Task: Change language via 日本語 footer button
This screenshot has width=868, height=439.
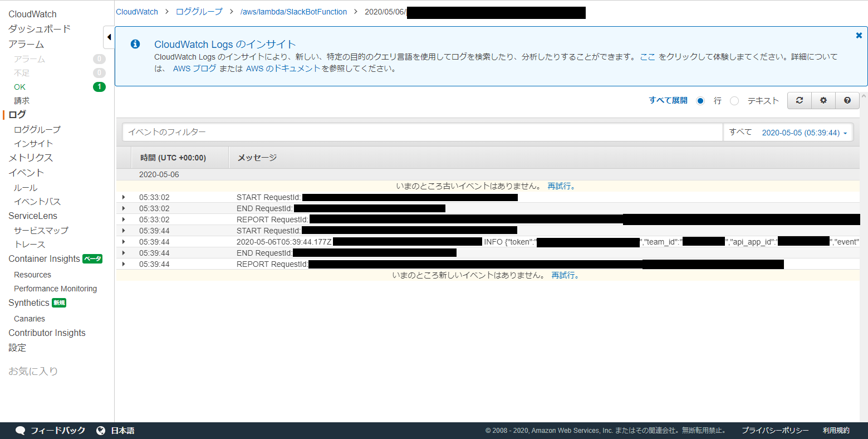Action: pyautogui.click(x=122, y=431)
